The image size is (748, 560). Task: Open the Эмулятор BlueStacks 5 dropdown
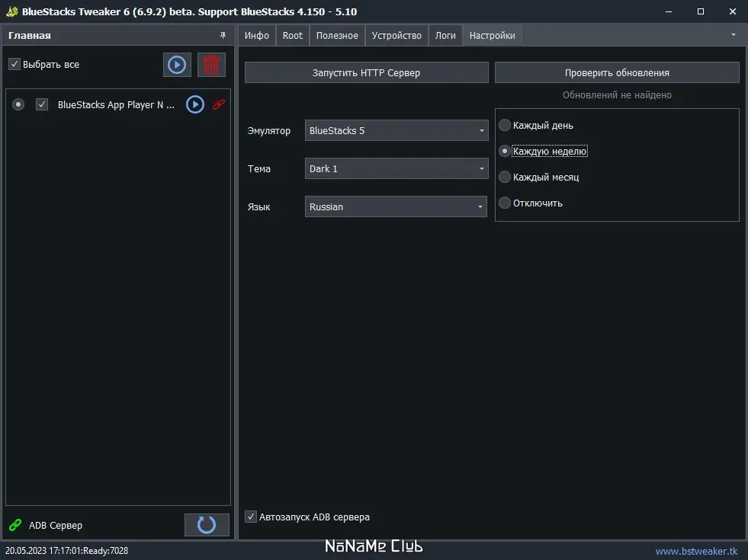point(396,130)
